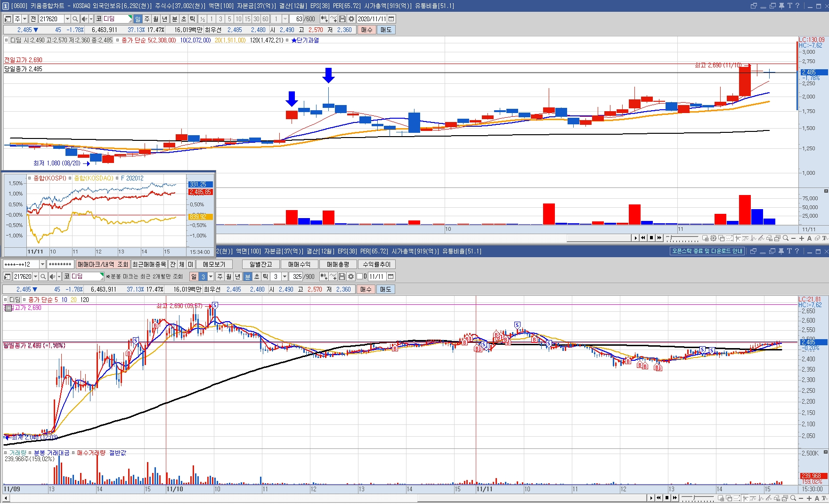
Task: Click '메모보기' button
Action: [214, 264]
